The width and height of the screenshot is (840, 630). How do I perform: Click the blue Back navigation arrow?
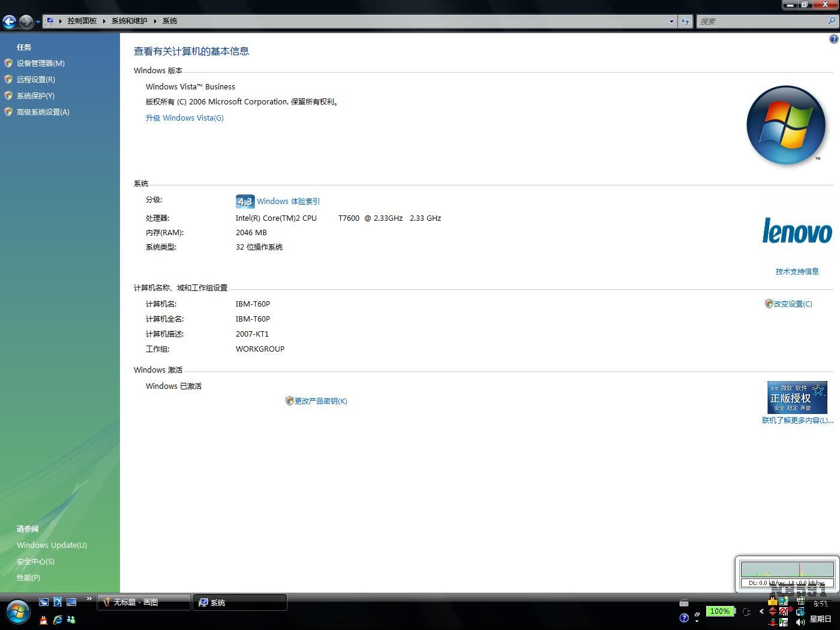point(9,22)
